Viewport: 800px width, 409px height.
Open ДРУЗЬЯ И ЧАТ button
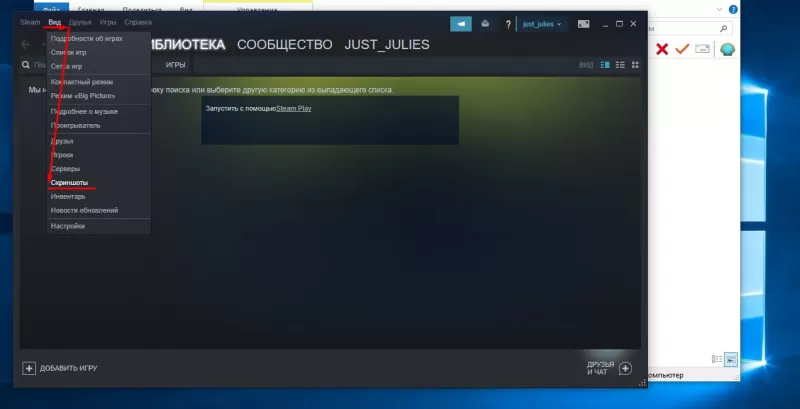[610, 368]
